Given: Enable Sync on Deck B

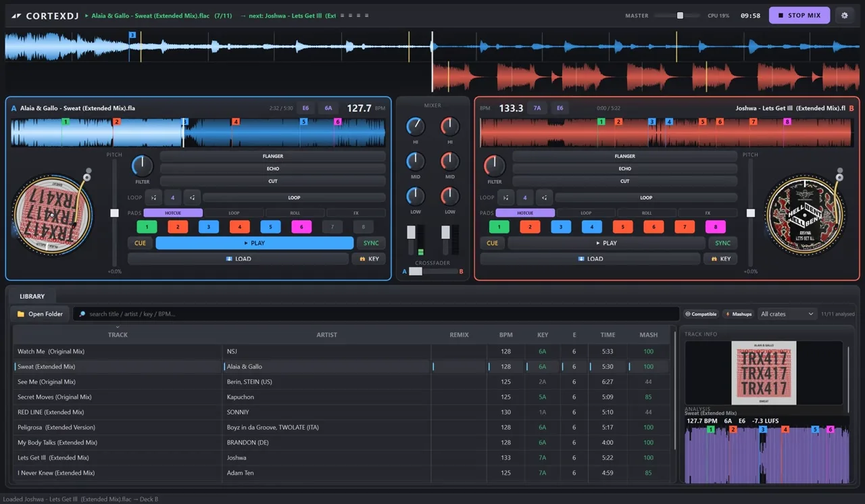Looking at the screenshot, I should point(723,243).
